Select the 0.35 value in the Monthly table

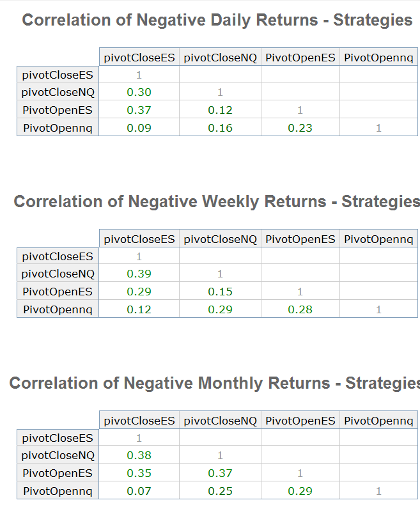click(x=139, y=474)
